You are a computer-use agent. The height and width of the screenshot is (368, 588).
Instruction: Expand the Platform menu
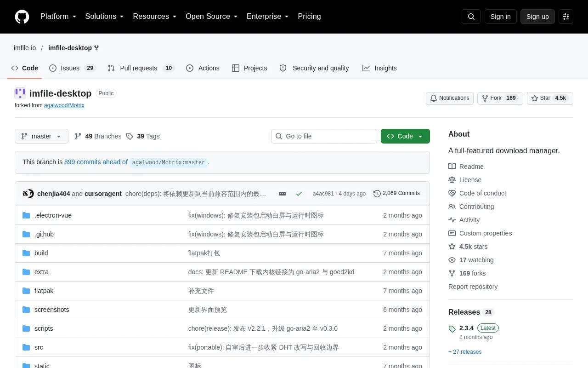point(58,17)
